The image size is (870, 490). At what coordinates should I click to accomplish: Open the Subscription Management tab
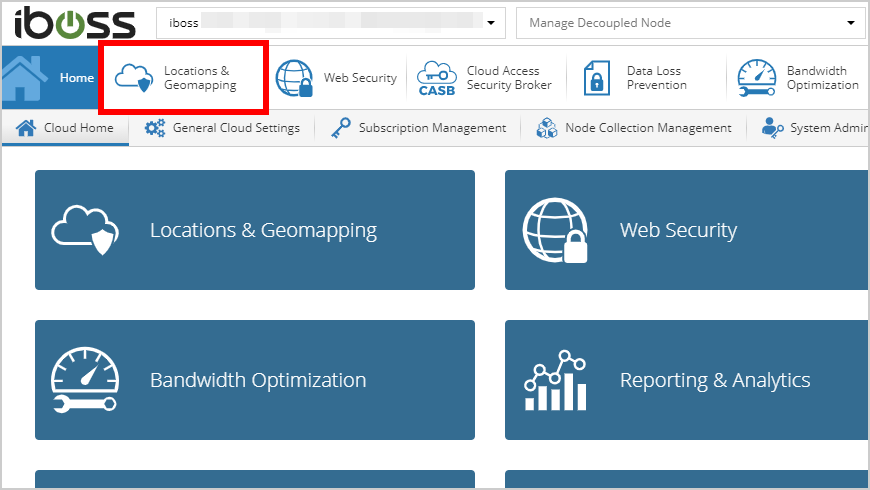point(418,128)
